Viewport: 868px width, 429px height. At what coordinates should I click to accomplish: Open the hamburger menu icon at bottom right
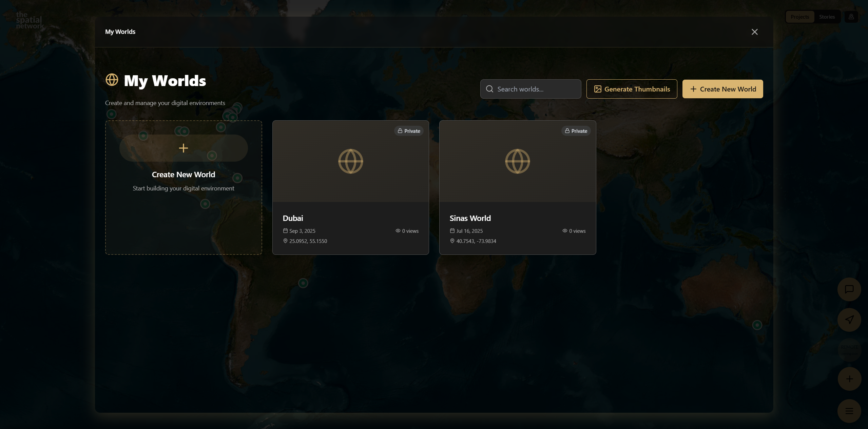[849, 411]
